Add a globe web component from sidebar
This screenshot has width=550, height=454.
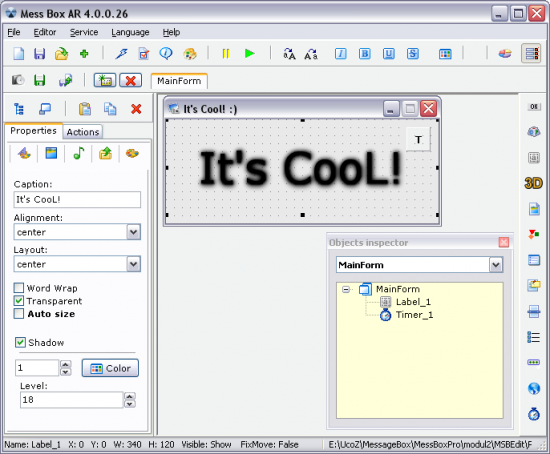point(534,388)
